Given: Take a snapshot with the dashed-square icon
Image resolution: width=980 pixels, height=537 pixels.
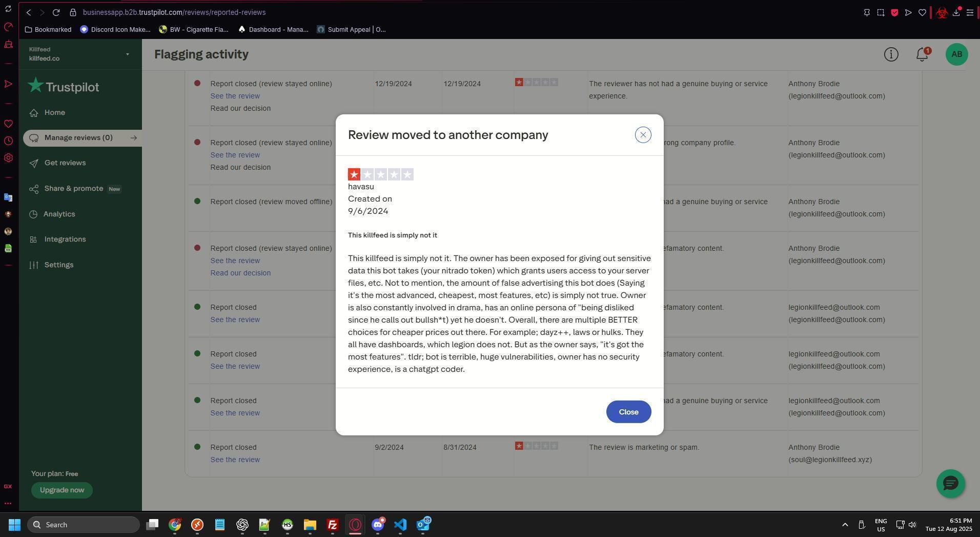Looking at the screenshot, I should click(x=881, y=12).
